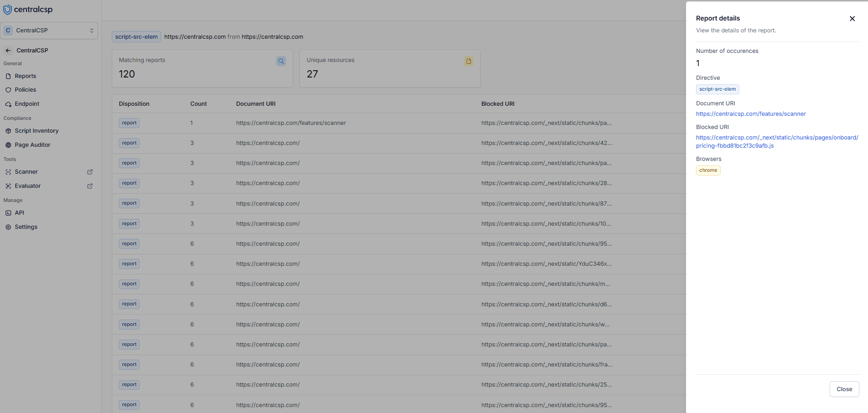Viewport: 868px width, 413px height.
Task: Click the script-src-elem directive badge
Action: [x=717, y=89]
